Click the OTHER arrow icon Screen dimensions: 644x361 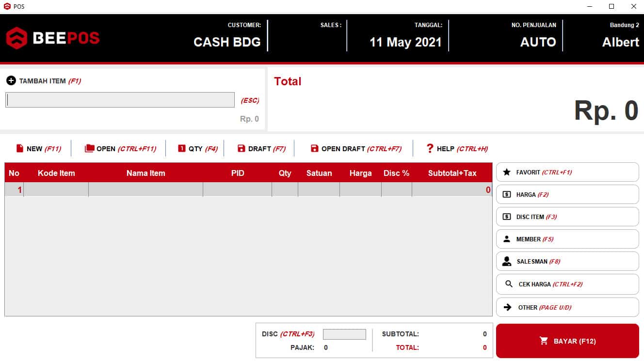tap(508, 307)
